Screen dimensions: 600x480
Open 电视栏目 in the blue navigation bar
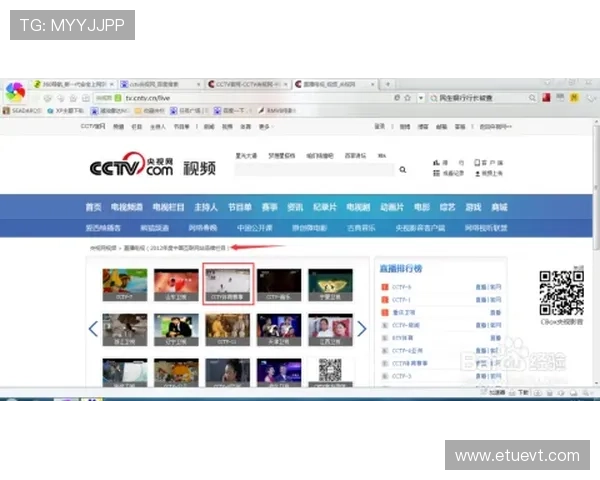tap(168, 207)
